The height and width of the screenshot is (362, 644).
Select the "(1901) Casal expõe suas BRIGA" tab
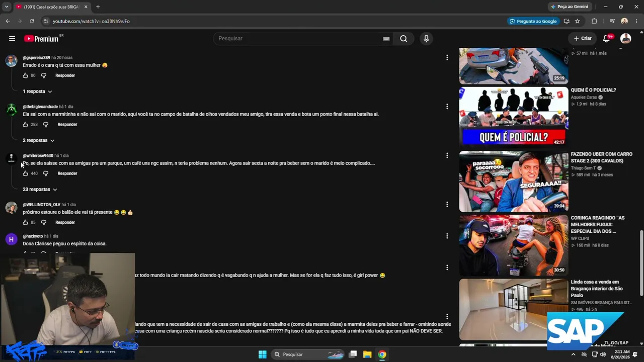coord(52,7)
